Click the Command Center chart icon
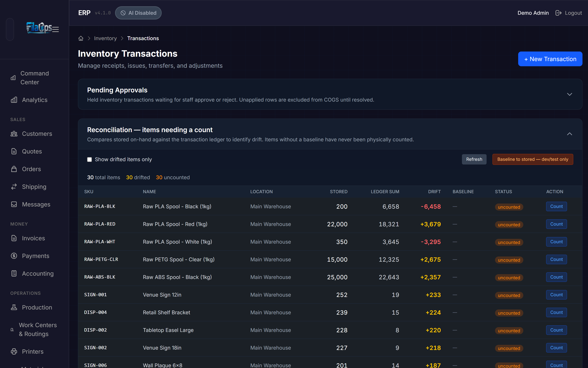588x368 pixels. click(x=13, y=78)
